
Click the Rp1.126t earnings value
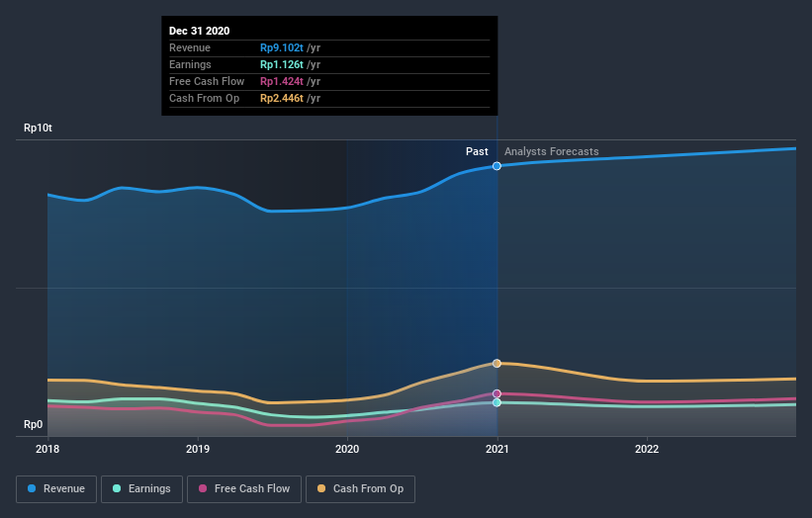[282, 64]
